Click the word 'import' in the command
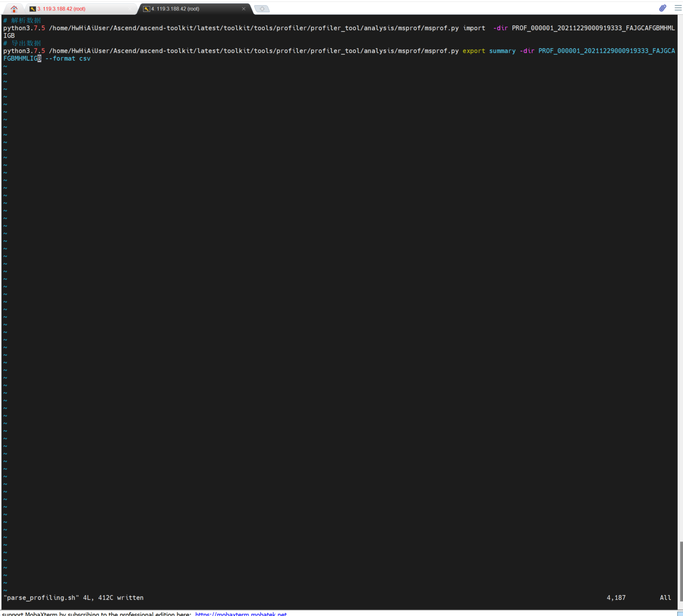683x616 pixels. (x=474, y=28)
